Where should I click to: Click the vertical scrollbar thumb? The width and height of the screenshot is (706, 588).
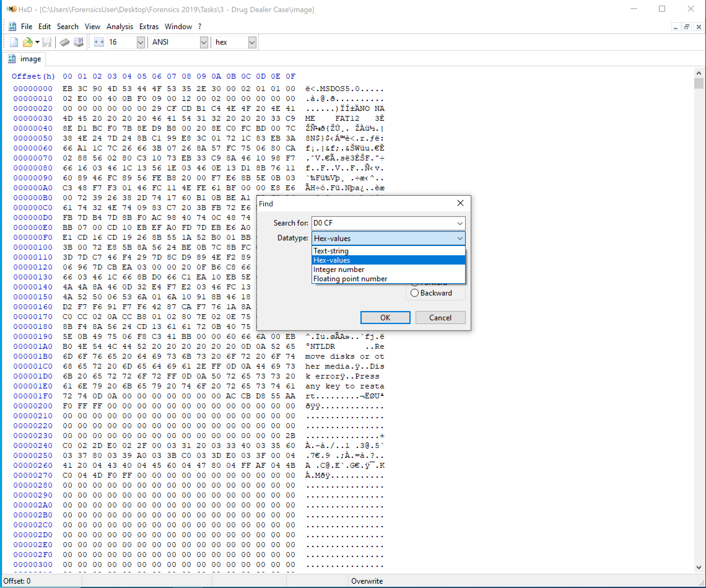pos(699,83)
